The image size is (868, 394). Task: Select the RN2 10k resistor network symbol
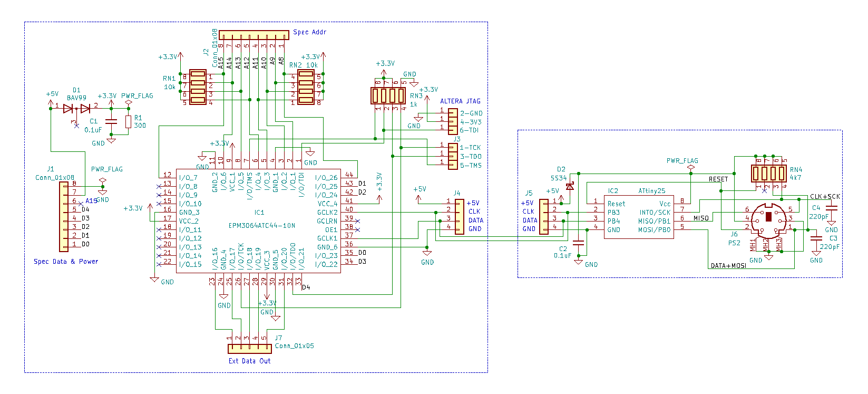pyautogui.click(x=306, y=87)
